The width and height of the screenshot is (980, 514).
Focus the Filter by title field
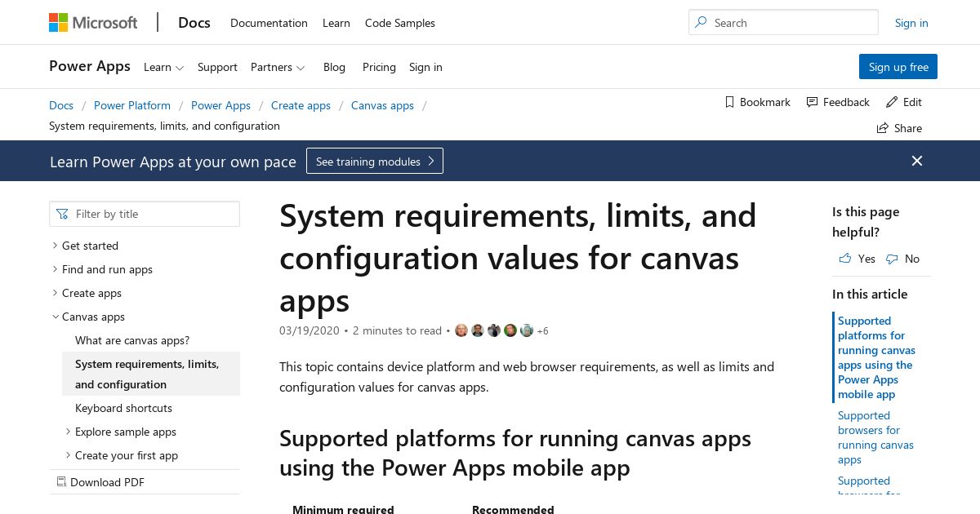[x=145, y=214]
